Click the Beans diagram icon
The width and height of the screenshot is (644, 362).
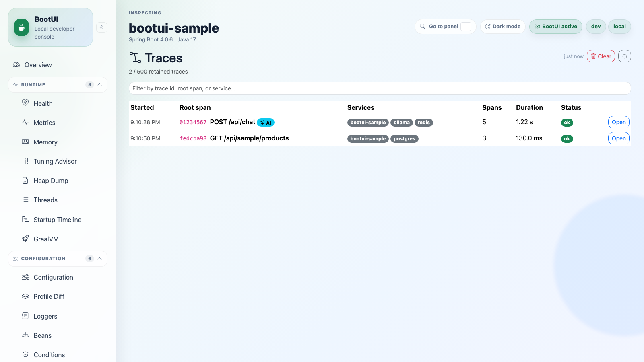pos(25,335)
